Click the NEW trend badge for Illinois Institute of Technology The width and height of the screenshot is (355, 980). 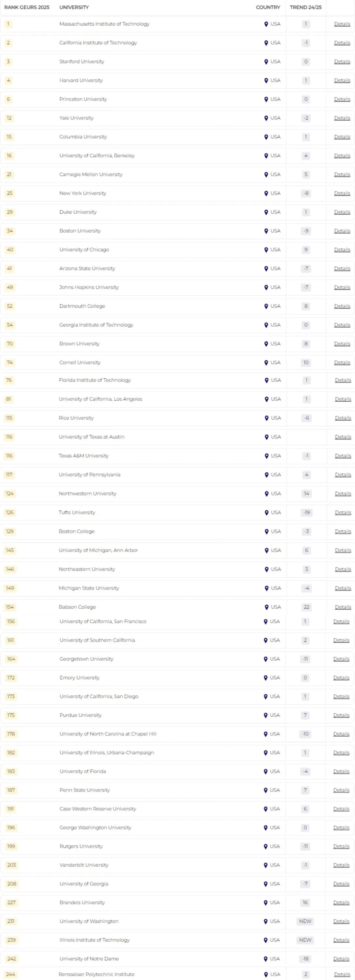click(305, 940)
